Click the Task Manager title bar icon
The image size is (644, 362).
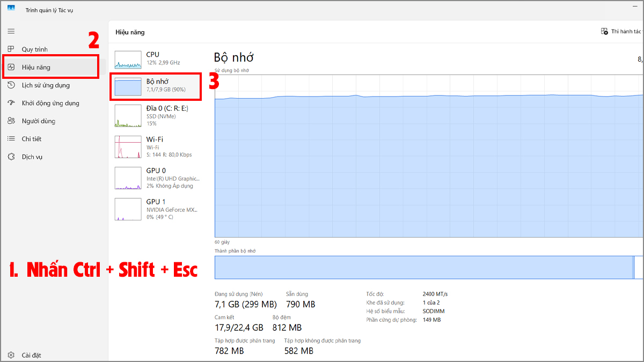click(x=11, y=8)
